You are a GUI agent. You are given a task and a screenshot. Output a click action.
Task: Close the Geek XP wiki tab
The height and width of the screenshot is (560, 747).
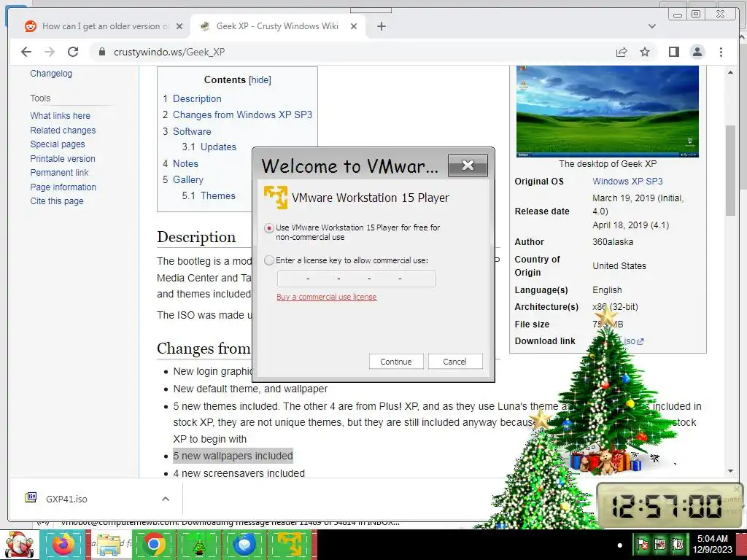tap(354, 26)
